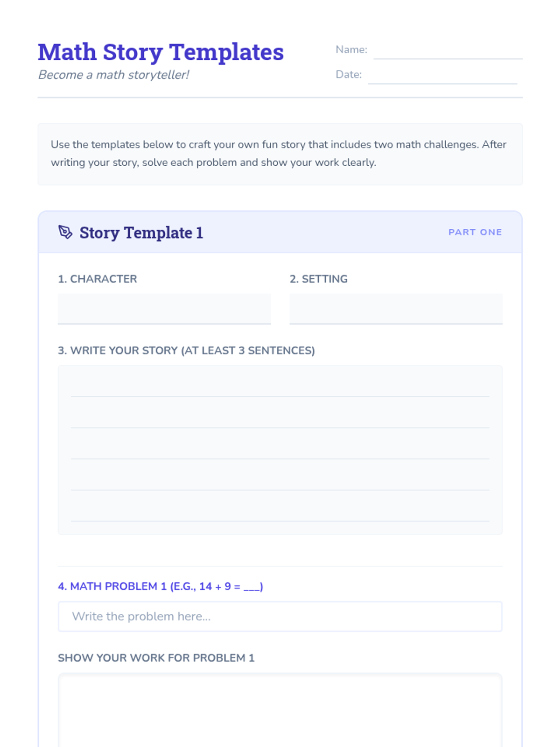Click the Date line field
Image resolution: width=560 pixels, height=747 pixels.
pyautogui.click(x=442, y=75)
